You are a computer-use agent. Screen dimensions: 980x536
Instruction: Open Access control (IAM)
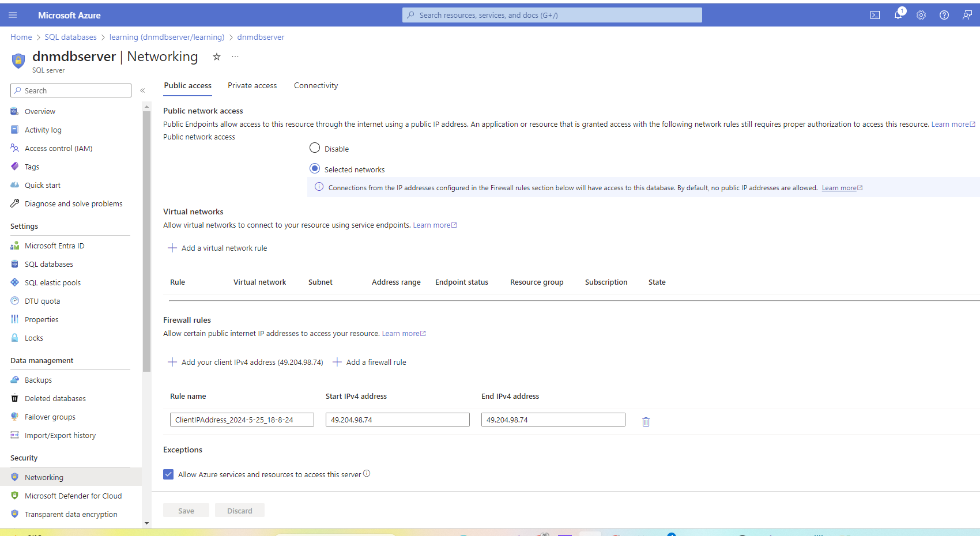tap(58, 148)
